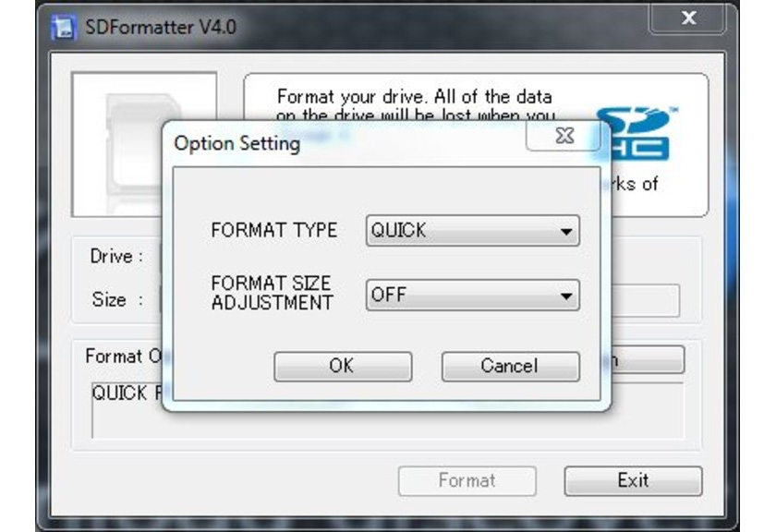Screen dimensions: 776x532
Task: Click the Exit button in SDFormatter
Action: [x=633, y=480]
